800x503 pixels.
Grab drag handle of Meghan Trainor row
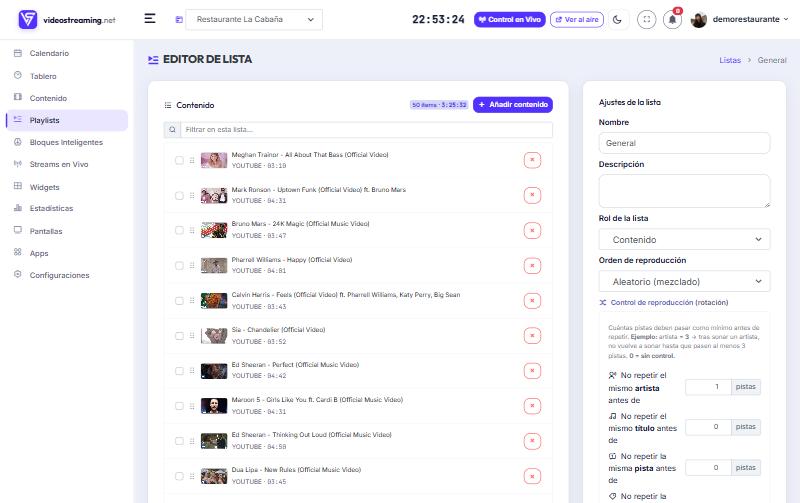tap(192, 160)
